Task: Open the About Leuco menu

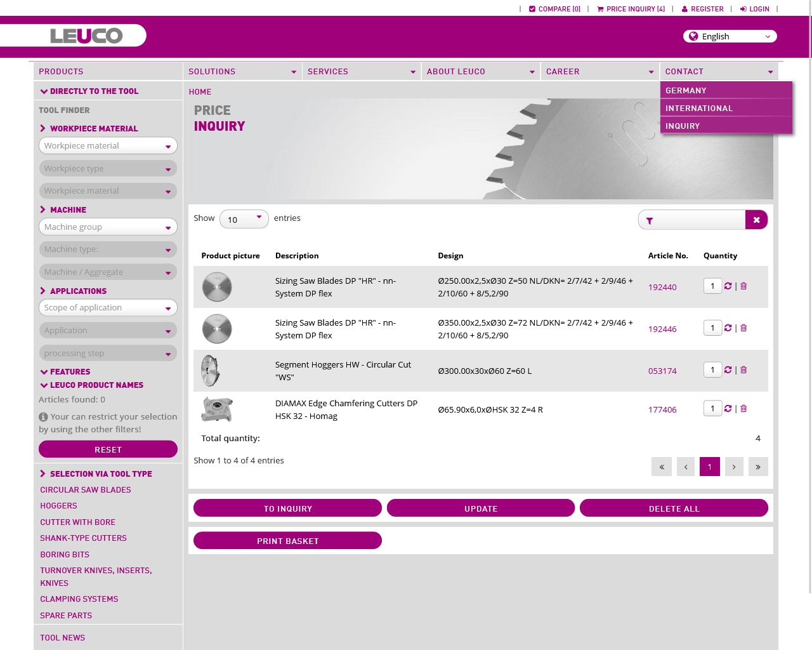Action: [480, 72]
